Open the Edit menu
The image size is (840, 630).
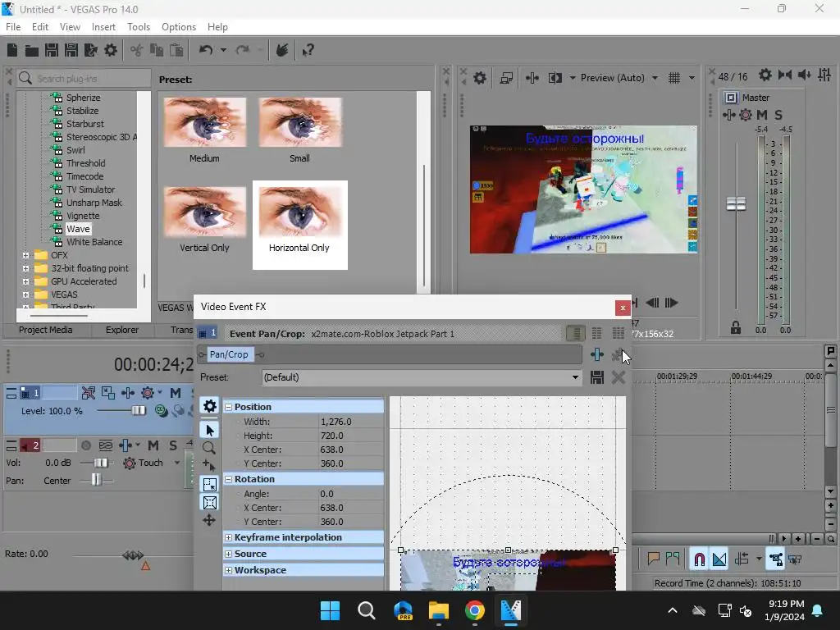[x=39, y=27]
